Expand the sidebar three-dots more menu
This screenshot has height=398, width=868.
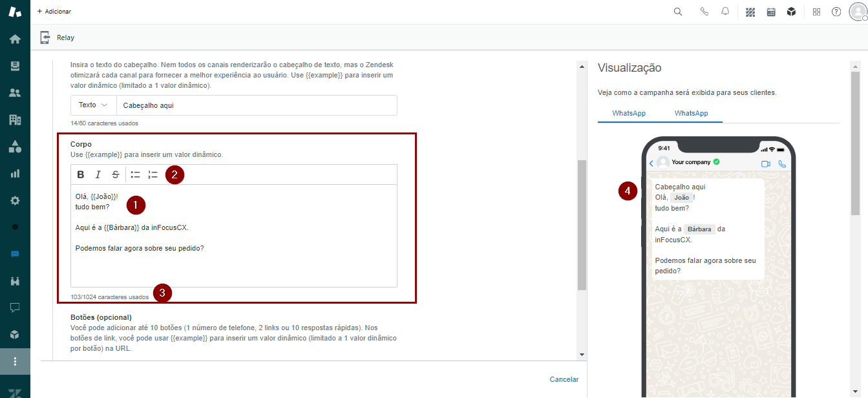click(x=15, y=361)
